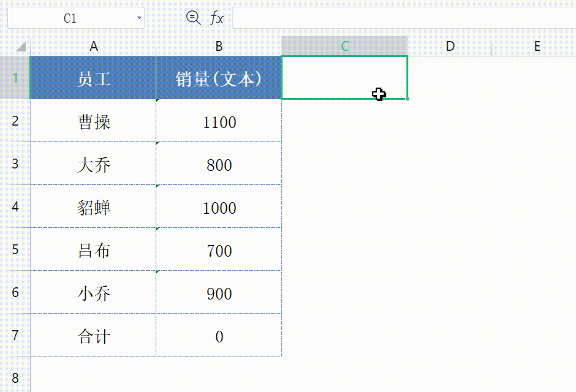The width and height of the screenshot is (576, 392).
Task: Select row 6 header
Action: click(15, 293)
